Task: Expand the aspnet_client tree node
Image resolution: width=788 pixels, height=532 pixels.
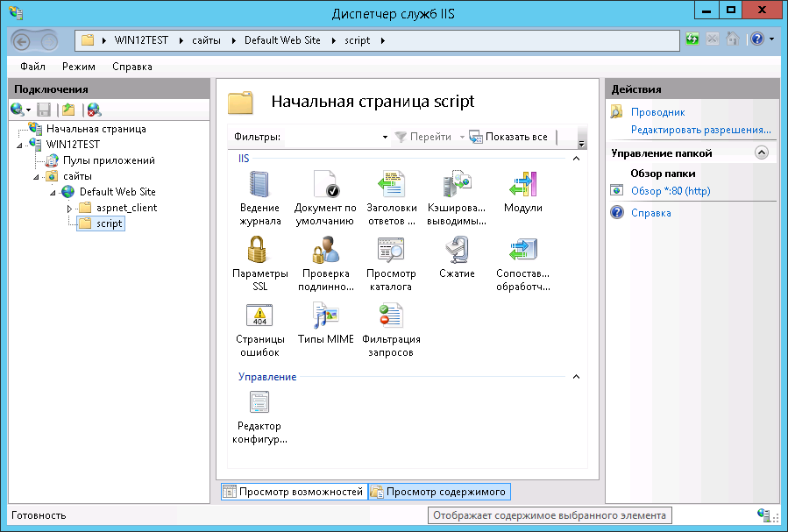Action: pos(69,209)
